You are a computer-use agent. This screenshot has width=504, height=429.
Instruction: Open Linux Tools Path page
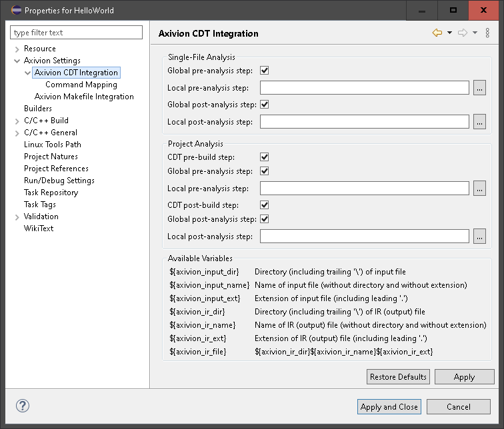click(x=53, y=144)
